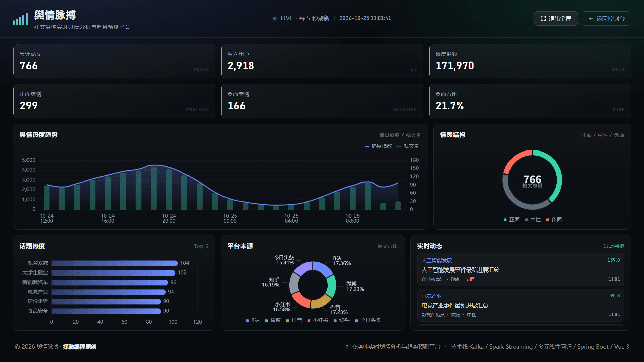Click the 教育双减 topic bar
The width and height of the screenshot is (644, 362).
(x=115, y=263)
